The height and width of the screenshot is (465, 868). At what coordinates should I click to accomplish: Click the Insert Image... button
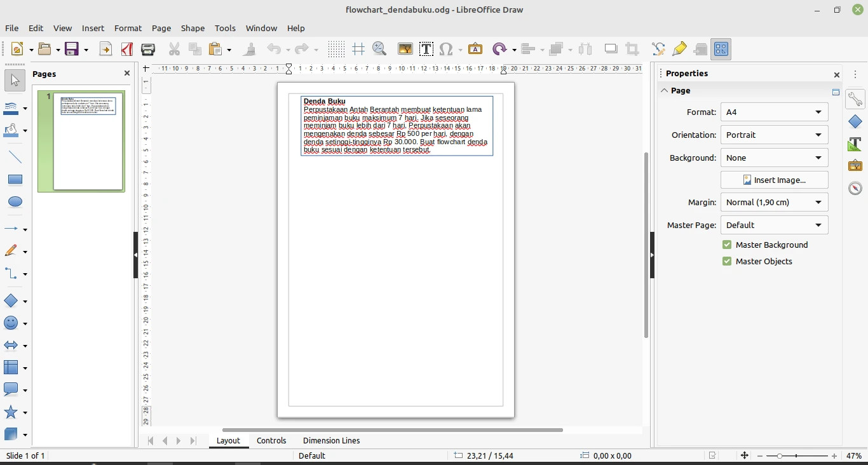click(775, 180)
